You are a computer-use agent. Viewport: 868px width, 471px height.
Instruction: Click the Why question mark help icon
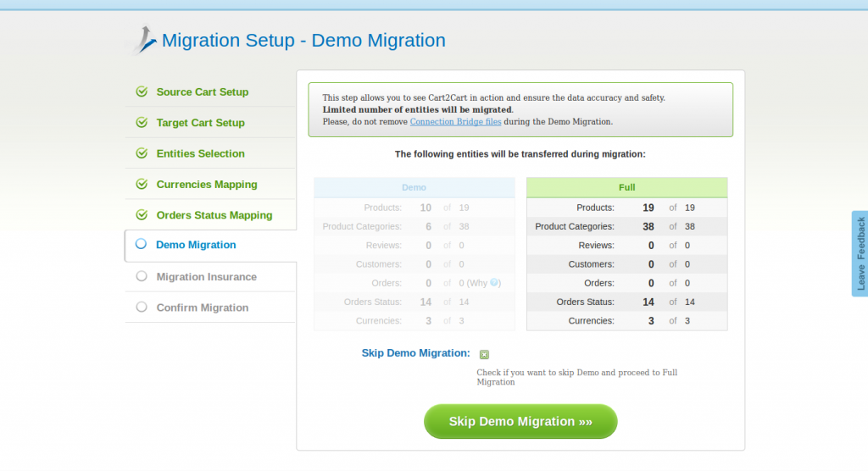[x=495, y=283]
